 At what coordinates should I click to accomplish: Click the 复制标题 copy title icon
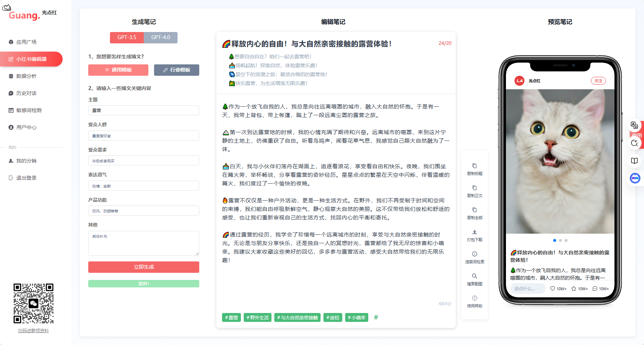474,166
